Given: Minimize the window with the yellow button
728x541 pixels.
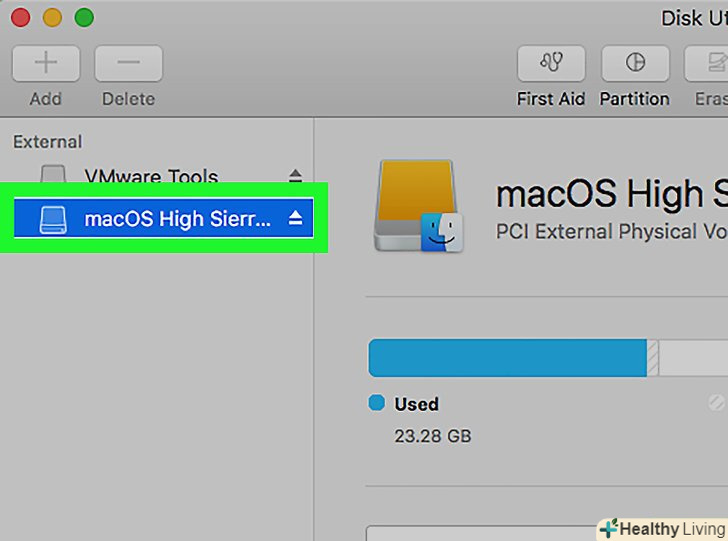Looking at the screenshot, I should pyautogui.click(x=52, y=18).
